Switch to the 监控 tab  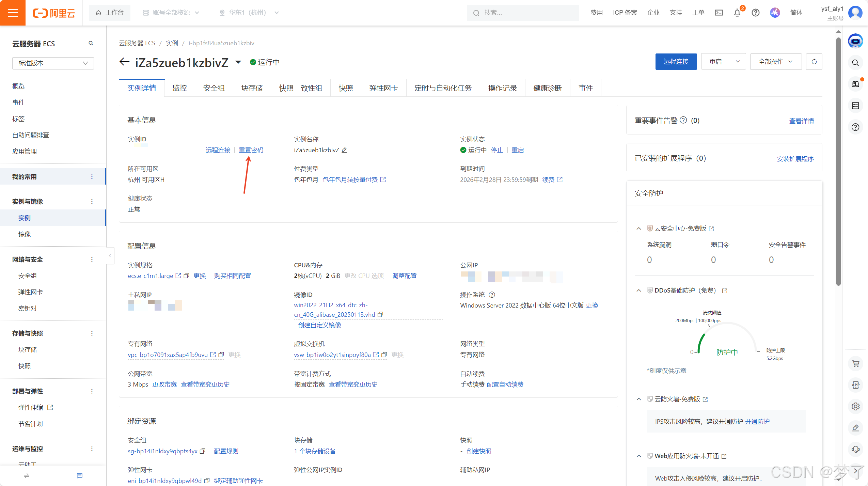179,88
